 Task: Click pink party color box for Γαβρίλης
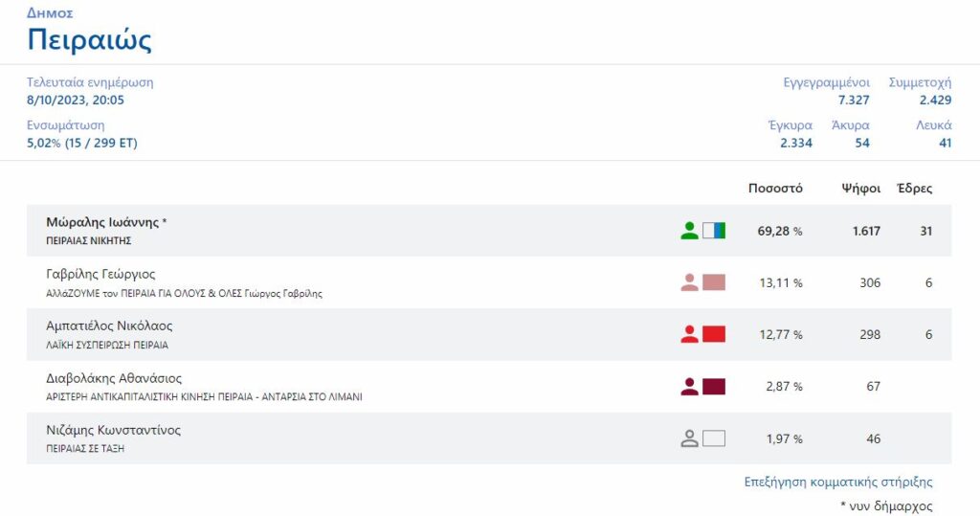point(714,282)
